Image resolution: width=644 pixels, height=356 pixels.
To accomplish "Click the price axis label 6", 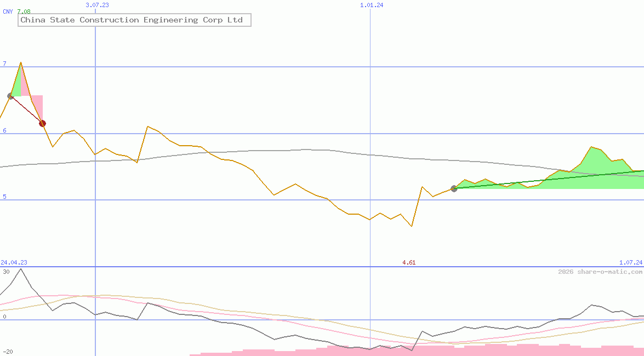I will [4, 131].
